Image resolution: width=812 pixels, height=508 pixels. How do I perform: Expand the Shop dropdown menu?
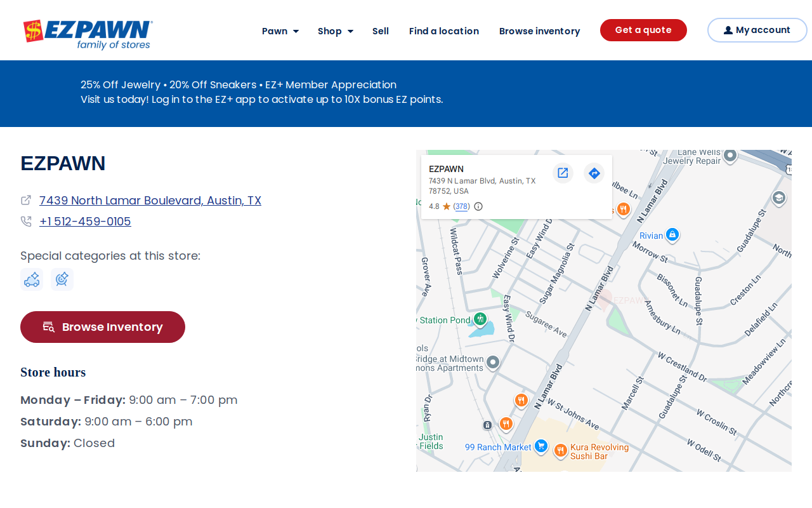(336, 31)
